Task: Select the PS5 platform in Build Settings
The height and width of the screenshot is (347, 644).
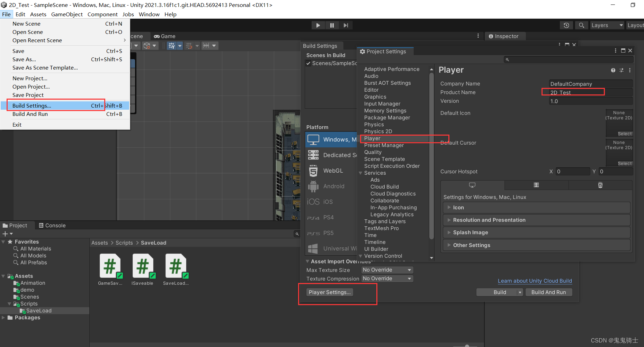Action: pos(331,233)
